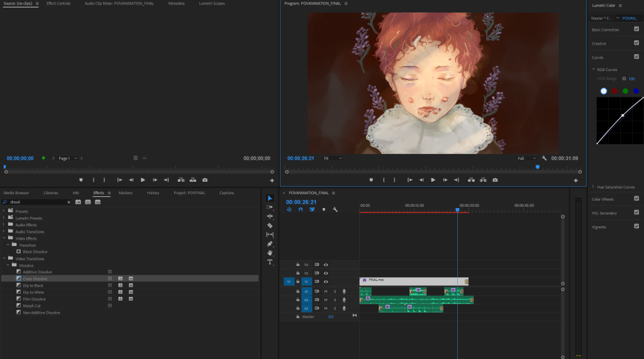Select the Type tool
Screen dimensions: 644x359
pyautogui.click(x=270, y=262)
